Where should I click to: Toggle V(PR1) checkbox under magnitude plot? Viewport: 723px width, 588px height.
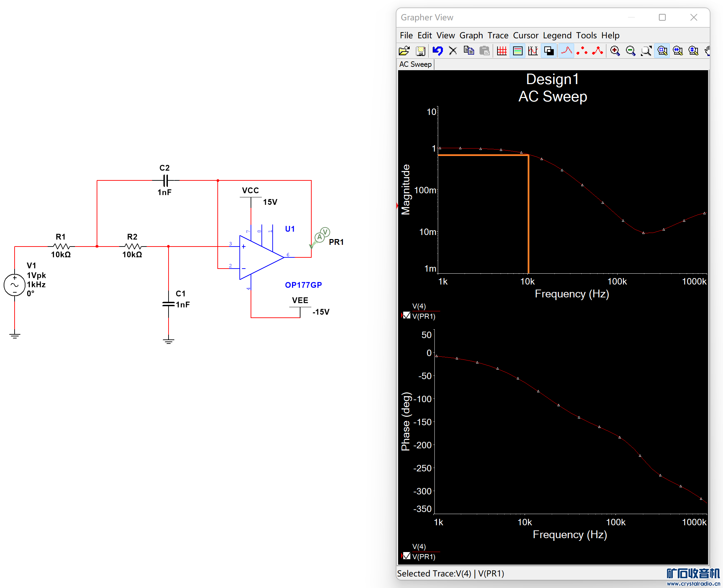click(x=407, y=316)
